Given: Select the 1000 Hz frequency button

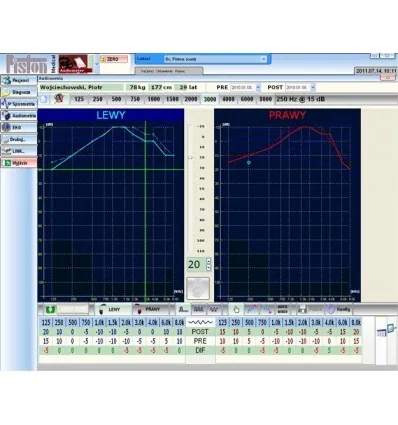Looking at the screenshot, I should point(154,99).
